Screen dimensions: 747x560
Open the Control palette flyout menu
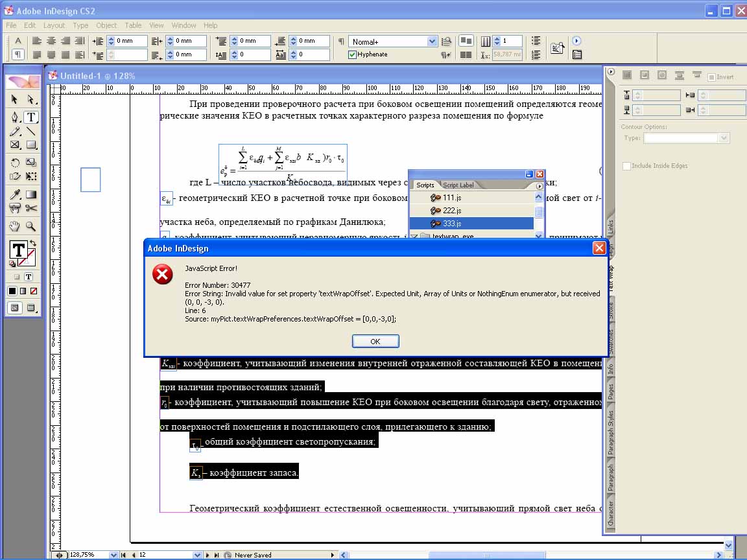576,41
